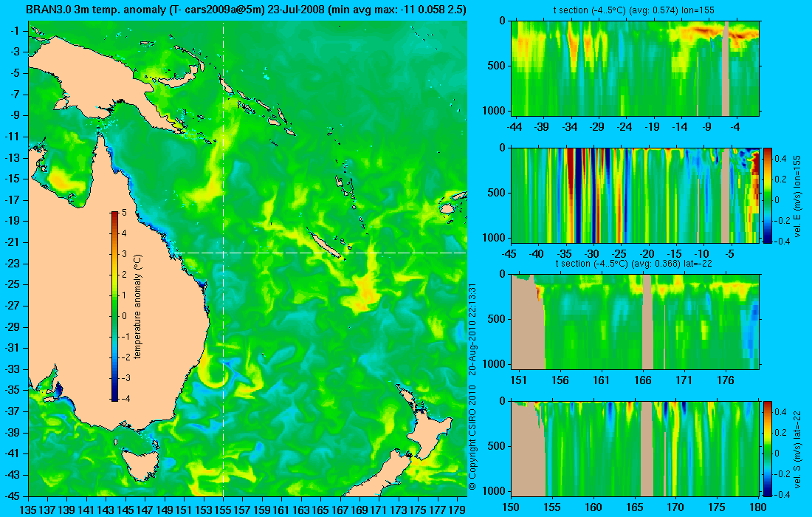
Task: Click the New Caledonia island on the map
Action: [326, 244]
